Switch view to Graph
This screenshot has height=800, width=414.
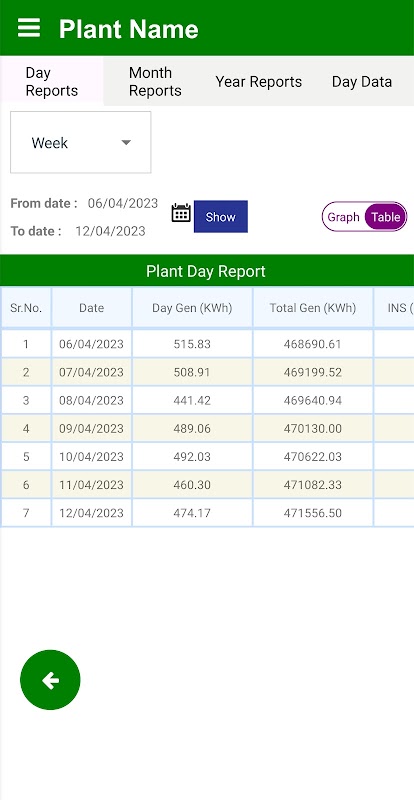[x=344, y=217]
